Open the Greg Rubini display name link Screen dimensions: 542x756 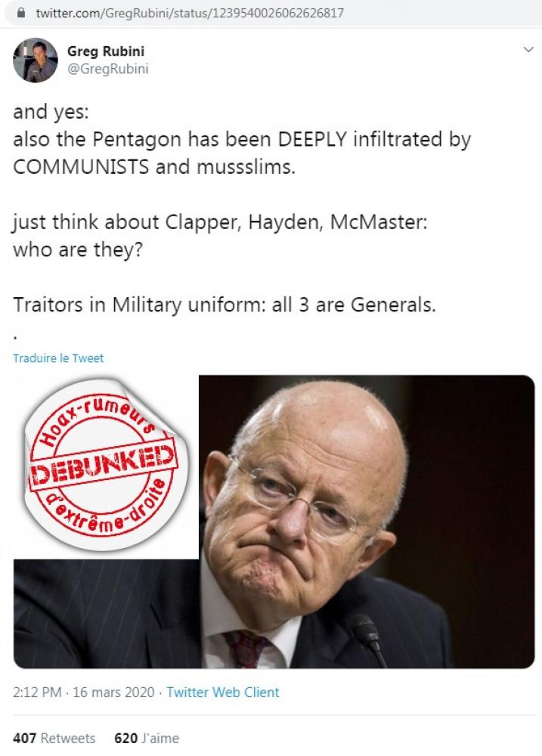(x=106, y=51)
